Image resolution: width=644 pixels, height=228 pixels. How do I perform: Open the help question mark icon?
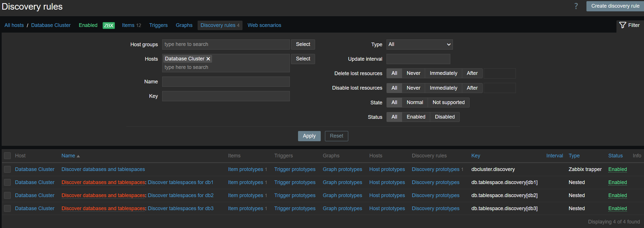576,6
